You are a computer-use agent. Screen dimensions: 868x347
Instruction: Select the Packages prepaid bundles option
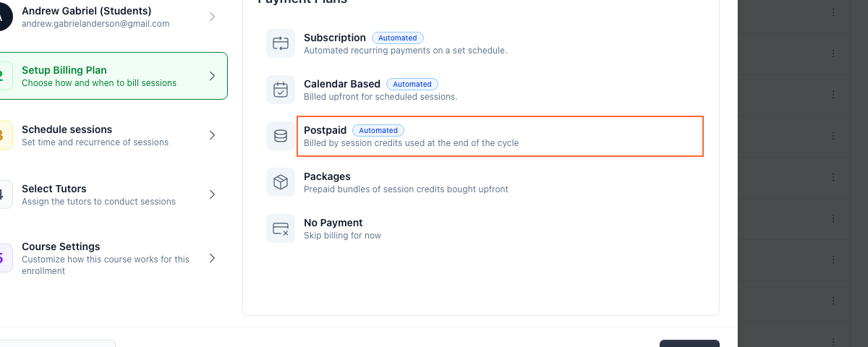coord(485,182)
